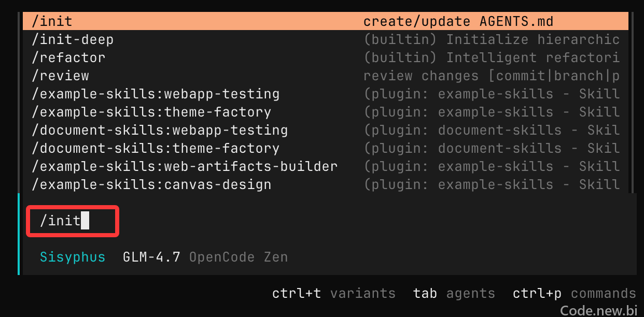The height and width of the screenshot is (317, 644).
Task: Select /example-skills:theme-factory entry
Action: tap(326, 112)
